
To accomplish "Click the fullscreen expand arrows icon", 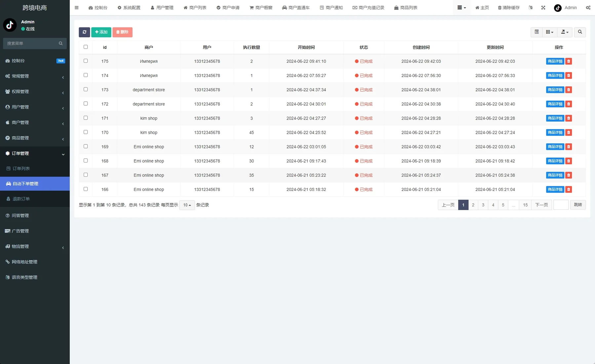I will [x=543, y=8].
